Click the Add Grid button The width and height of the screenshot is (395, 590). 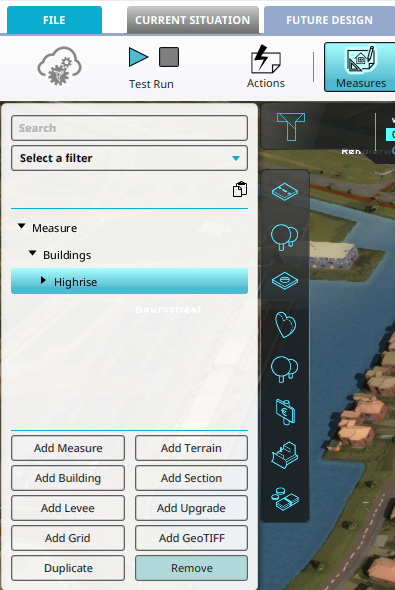tap(68, 538)
